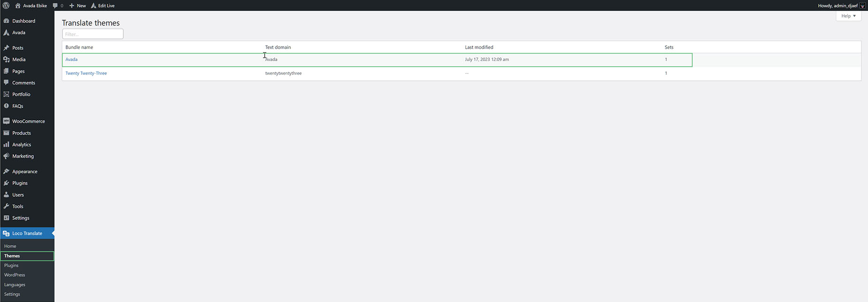
Task: Click the Avada logo icon in sidebar
Action: (6, 32)
